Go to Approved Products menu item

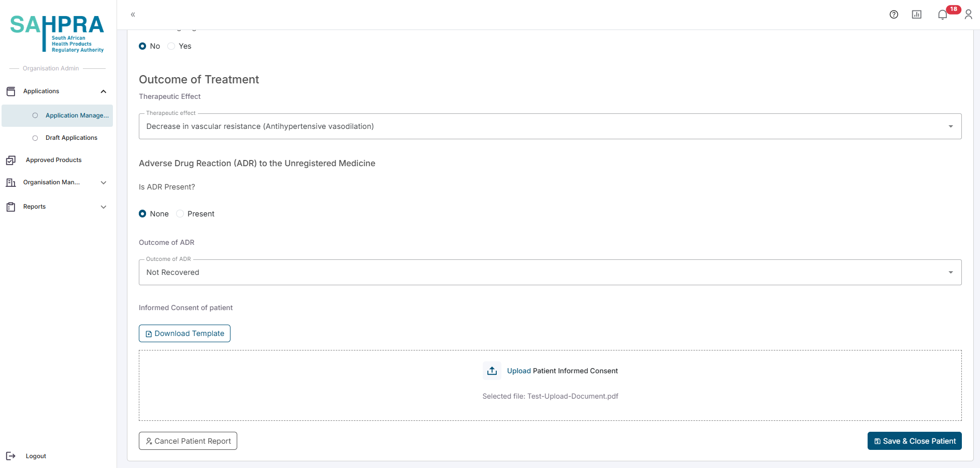pyautogui.click(x=53, y=160)
